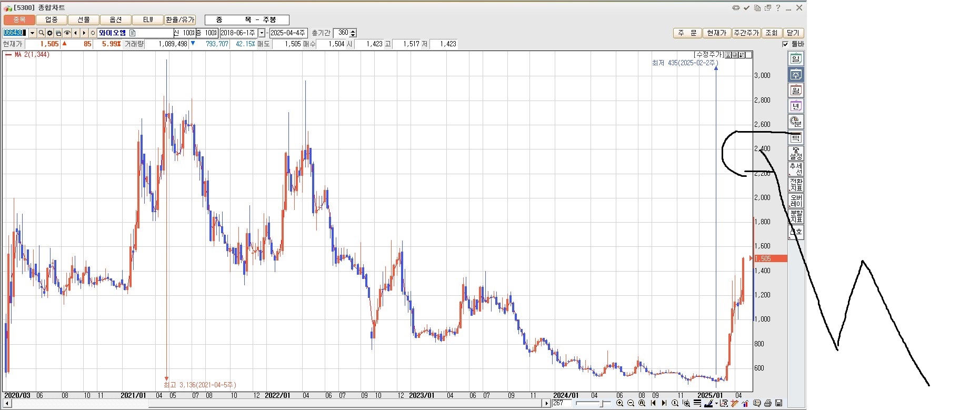Save chart with the floppy disk icon

(x=779, y=403)
